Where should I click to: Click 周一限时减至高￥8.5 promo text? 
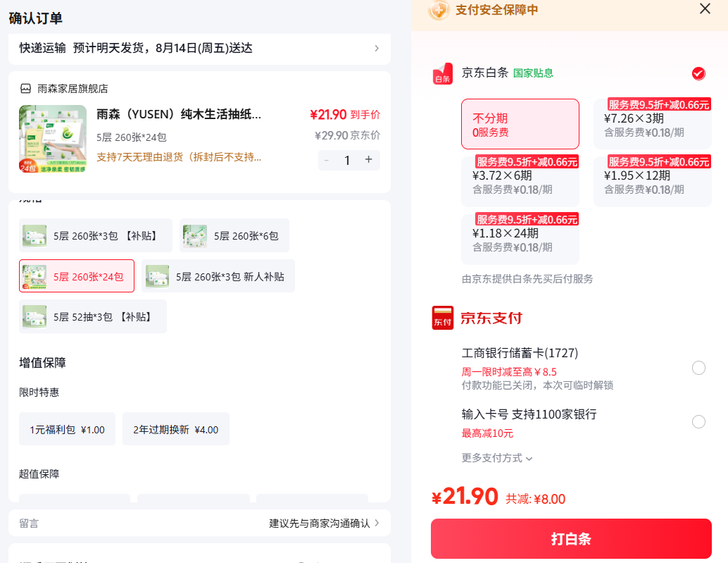click(509, 371)
